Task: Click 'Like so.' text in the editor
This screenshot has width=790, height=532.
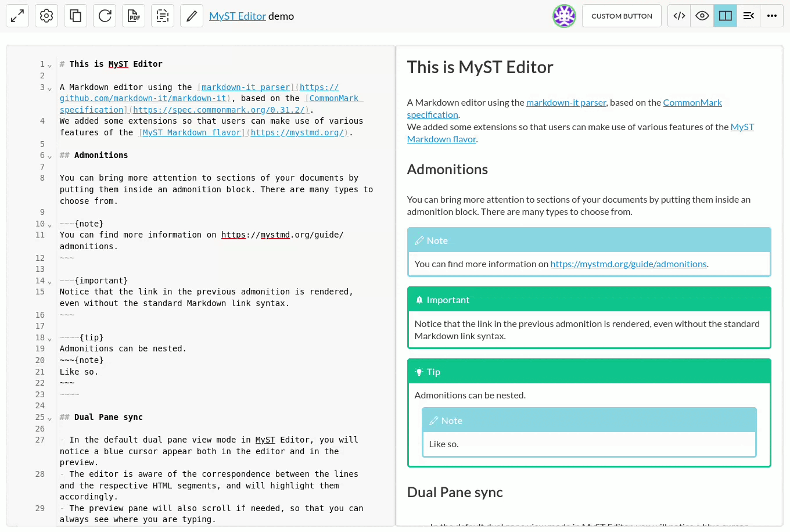Action: pyautogui.click(x=79, y=372)
